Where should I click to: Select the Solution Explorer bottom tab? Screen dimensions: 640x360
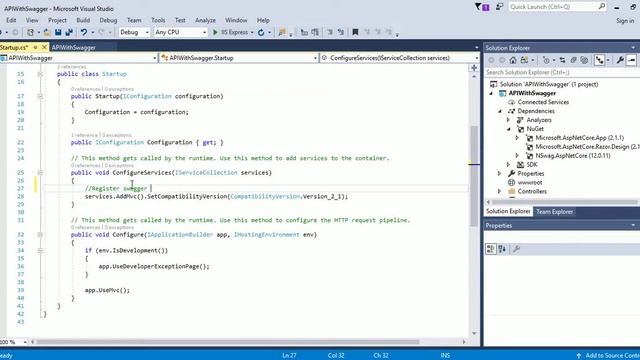(x=508, y=211)
